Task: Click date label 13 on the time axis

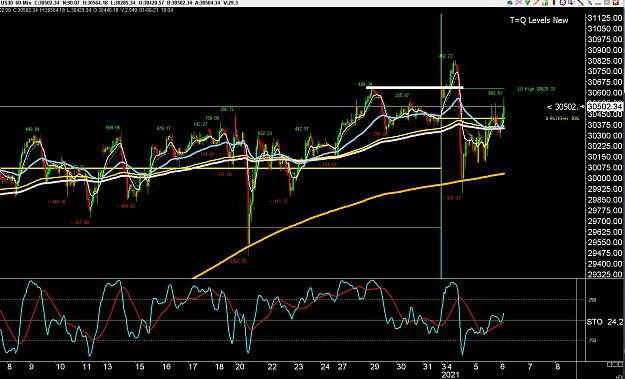Action: coord(108,367)
